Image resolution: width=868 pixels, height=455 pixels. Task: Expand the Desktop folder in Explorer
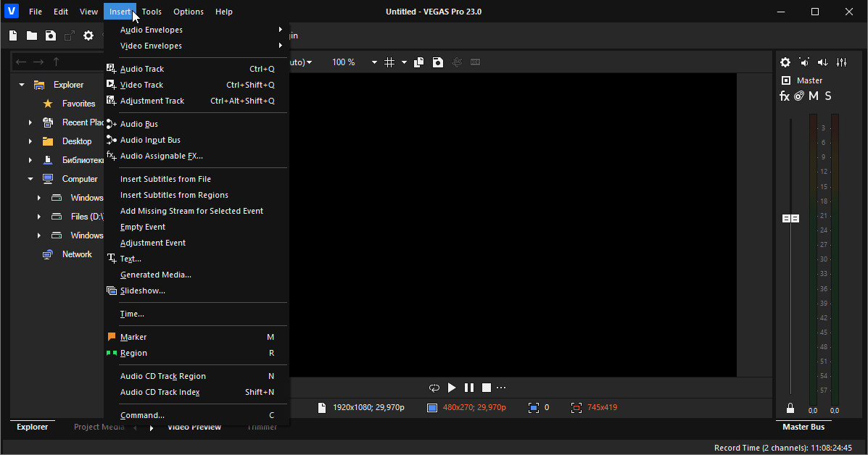30,141
